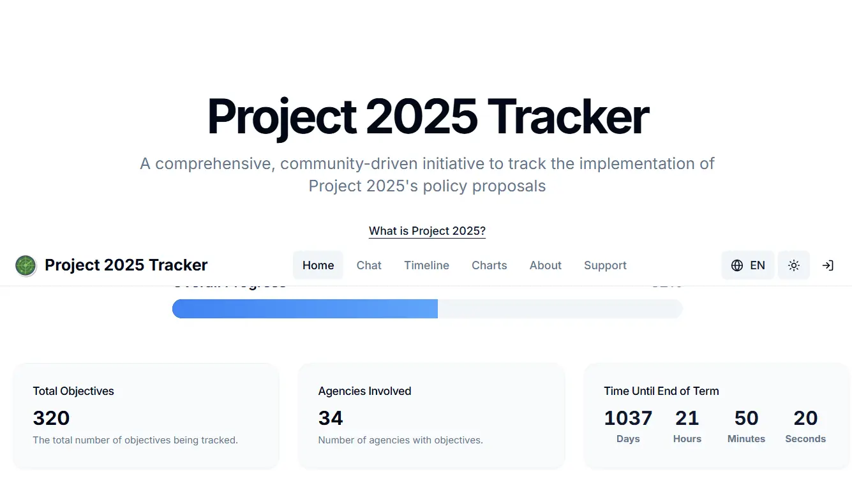Screen dimensions: 852x504
Task: Go to the Timeline tab
Action: pyautogui.click(x=426, y=265)
